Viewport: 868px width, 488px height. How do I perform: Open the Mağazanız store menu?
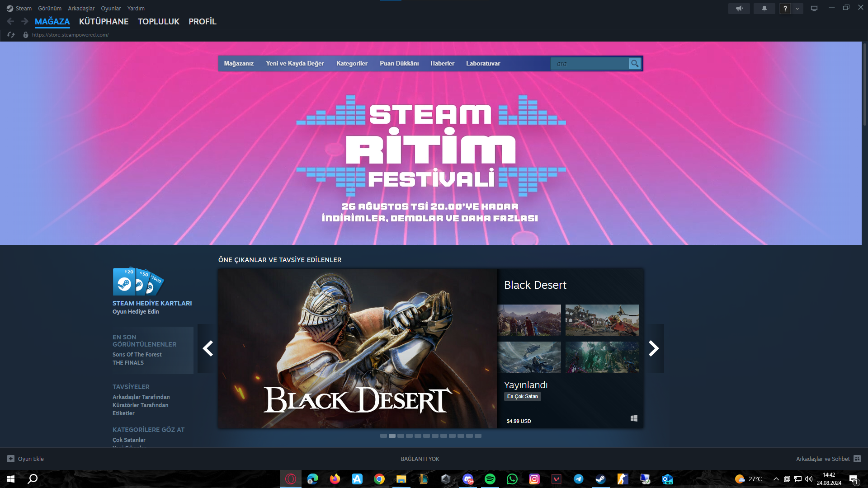point(239,64)
